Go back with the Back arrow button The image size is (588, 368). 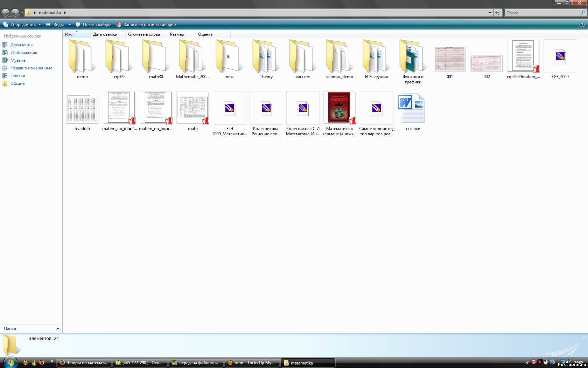pos(6,13)
